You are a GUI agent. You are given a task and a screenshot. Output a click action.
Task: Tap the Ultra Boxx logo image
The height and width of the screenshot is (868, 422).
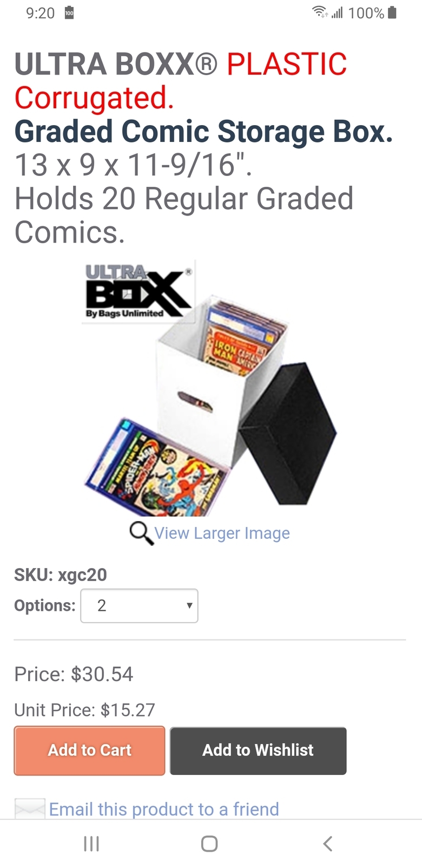coord(139,291)
